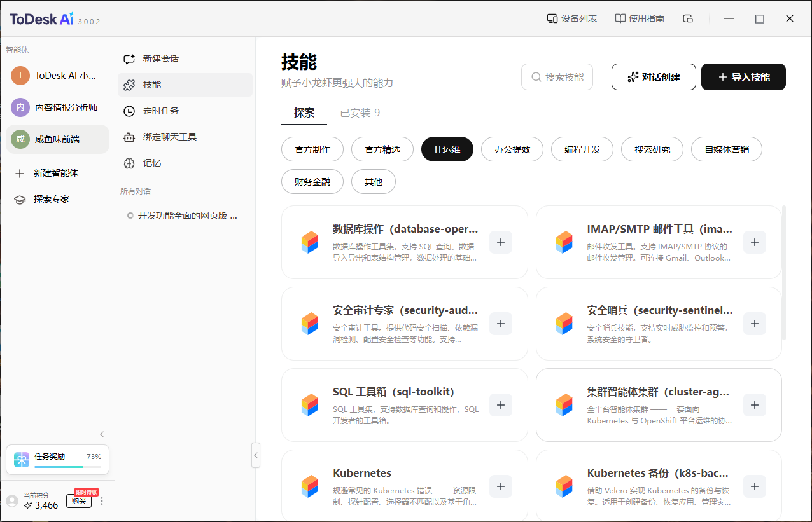Open 定时任务 scheduled tasks

(185, 111)
